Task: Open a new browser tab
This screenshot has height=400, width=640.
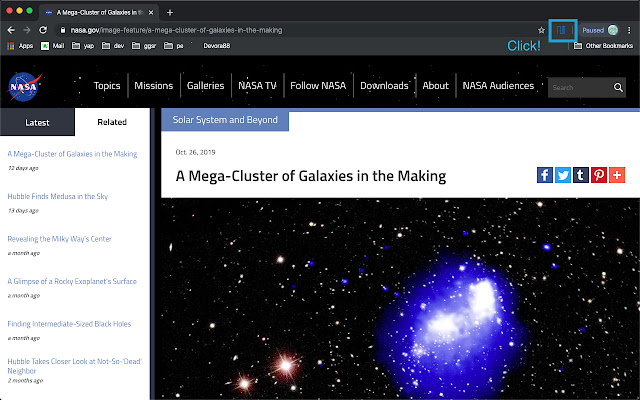Action: (x=170, y=13)
